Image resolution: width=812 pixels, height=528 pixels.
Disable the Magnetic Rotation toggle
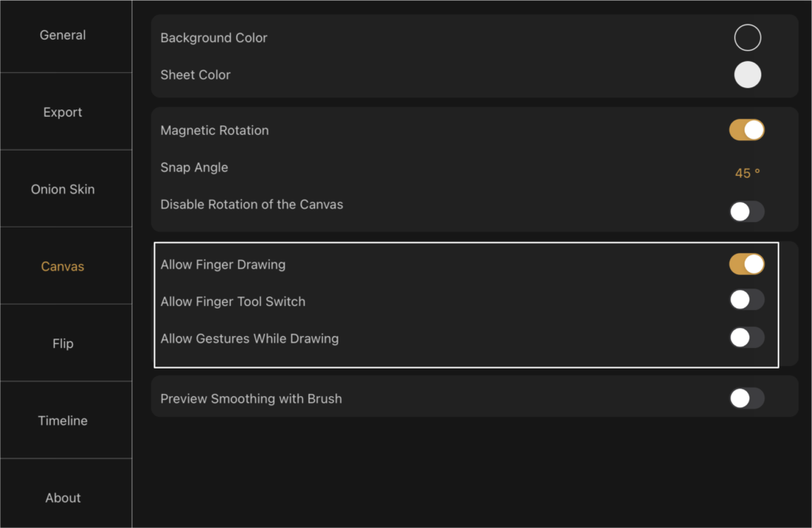[747, 130]
